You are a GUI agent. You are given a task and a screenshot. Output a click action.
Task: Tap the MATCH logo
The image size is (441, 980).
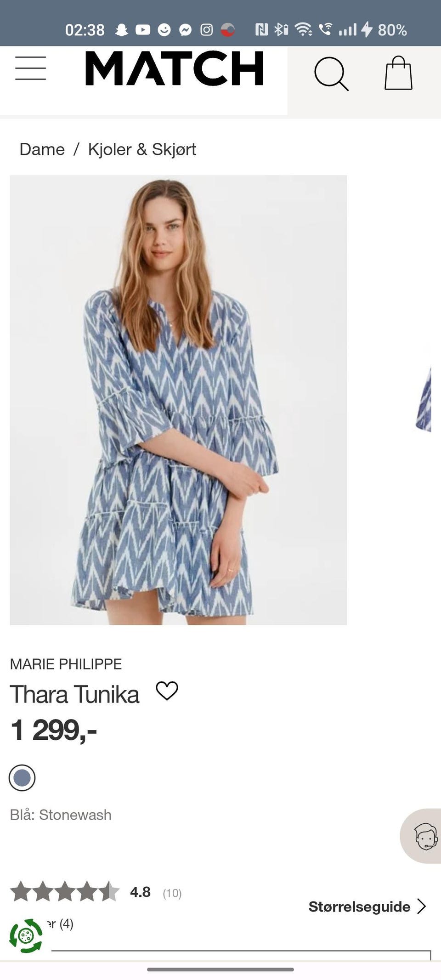(x=174, y=68)
